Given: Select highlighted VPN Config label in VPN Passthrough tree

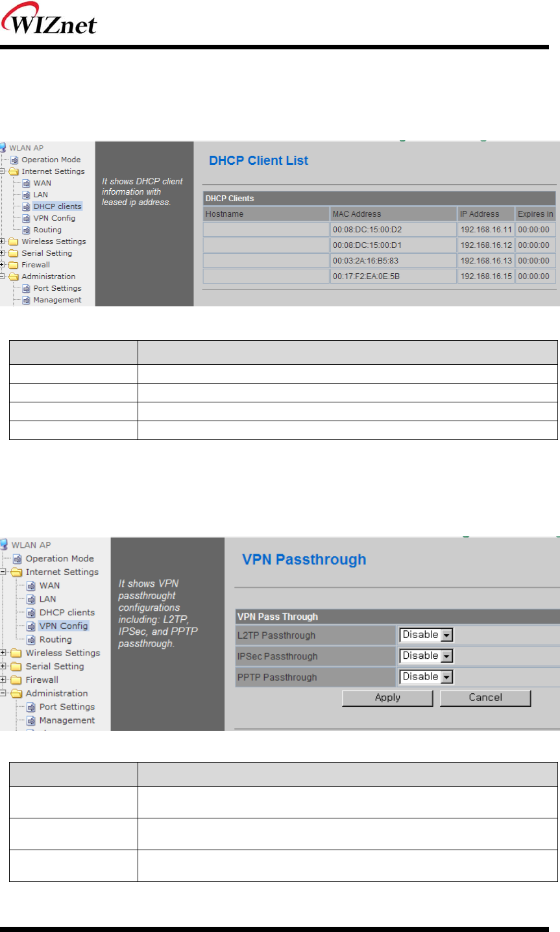Looking at the screenshot, I should [x=64, y=626].
